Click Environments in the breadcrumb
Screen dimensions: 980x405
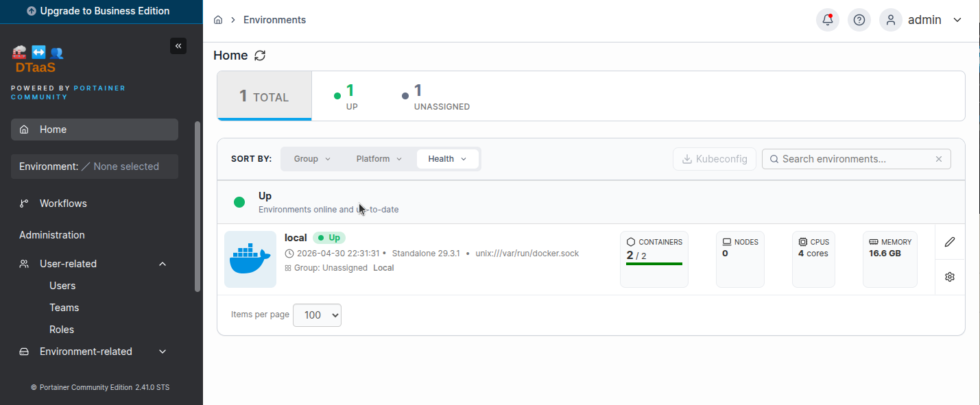[274, 20]
